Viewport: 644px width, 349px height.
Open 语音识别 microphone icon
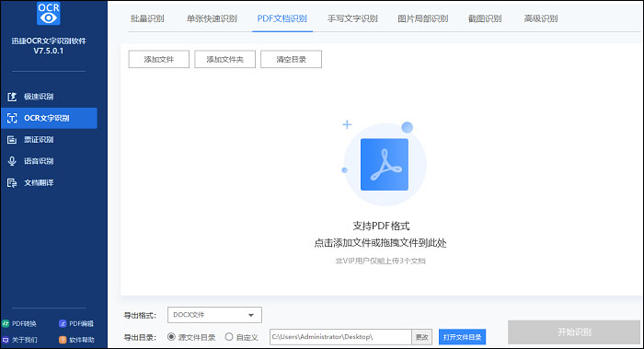pyautogui.click(x=12, y=161)
